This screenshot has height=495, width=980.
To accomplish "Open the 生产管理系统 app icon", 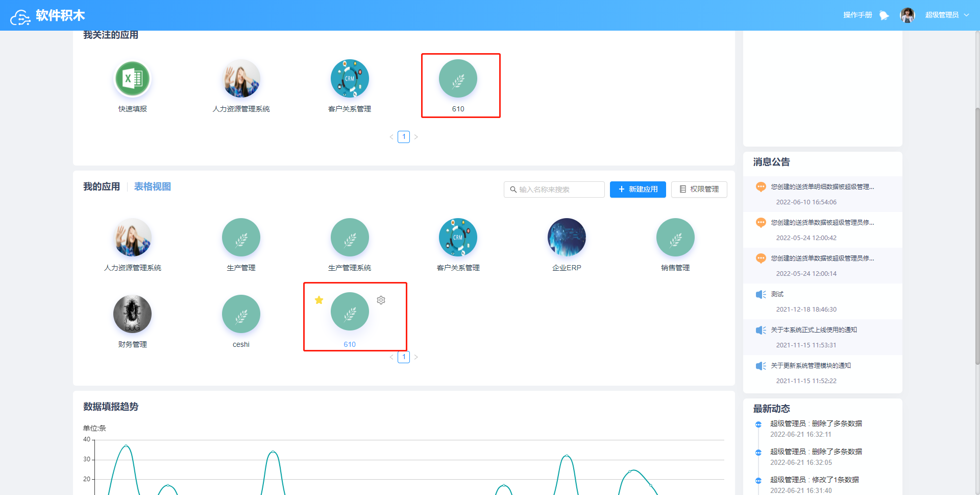I will (350, 238).
